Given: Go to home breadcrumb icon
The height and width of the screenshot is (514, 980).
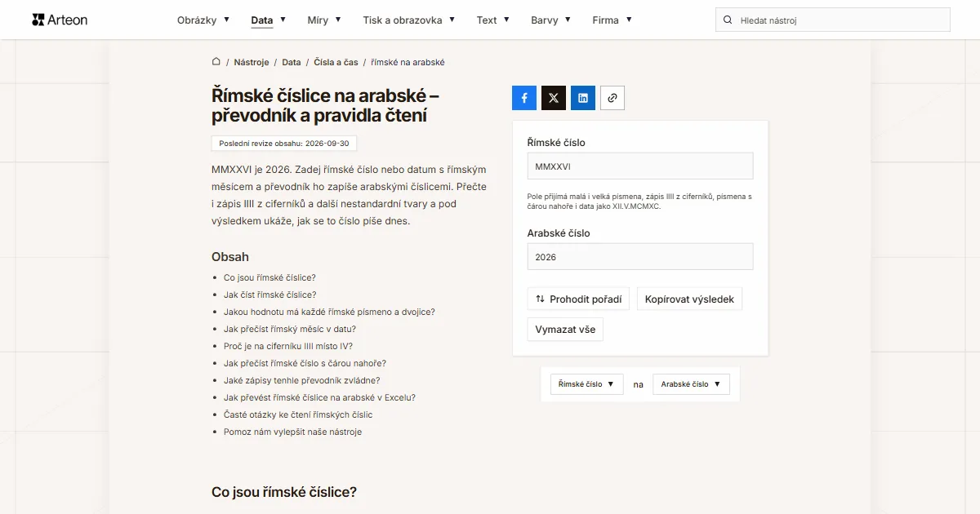Looking at the screenshot, I should (x=216, y=62).
